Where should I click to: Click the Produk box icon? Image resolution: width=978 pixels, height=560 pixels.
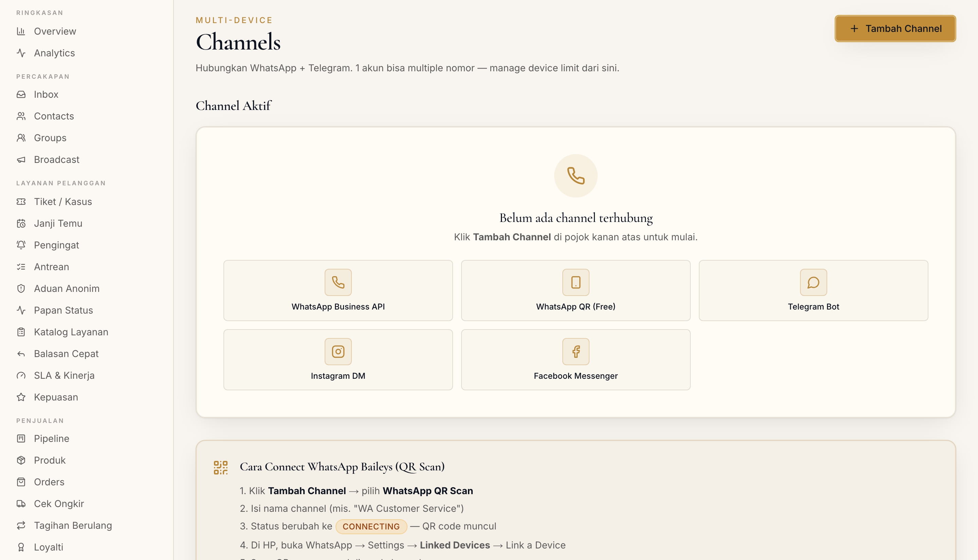(21, 460)
